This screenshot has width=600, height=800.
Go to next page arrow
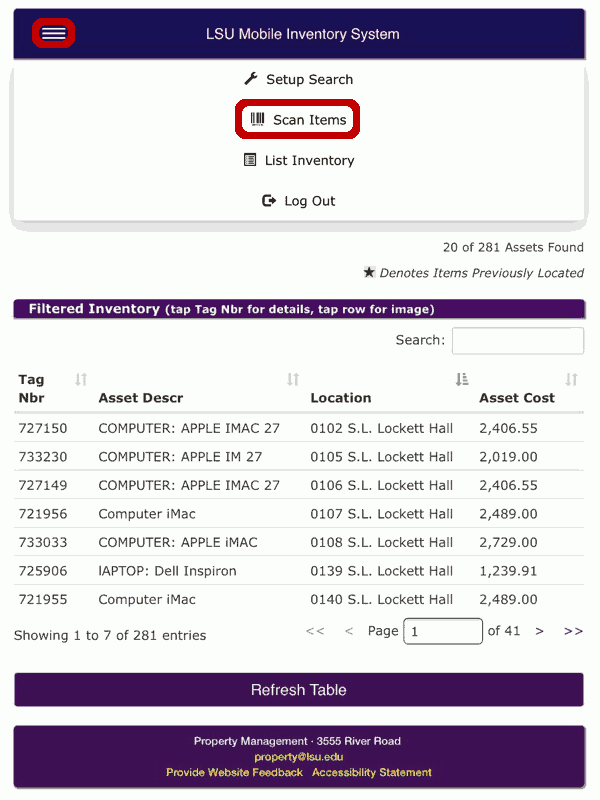pyautogui.click(x=539, y=632)
